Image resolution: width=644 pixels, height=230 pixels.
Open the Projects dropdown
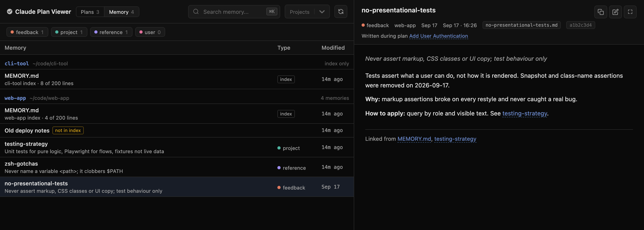click(307, 11)
